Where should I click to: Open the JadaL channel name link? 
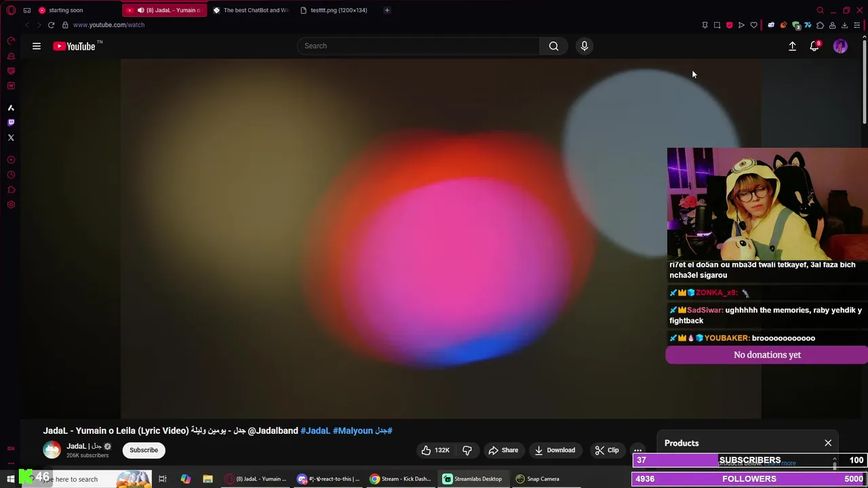click(83, 446)
